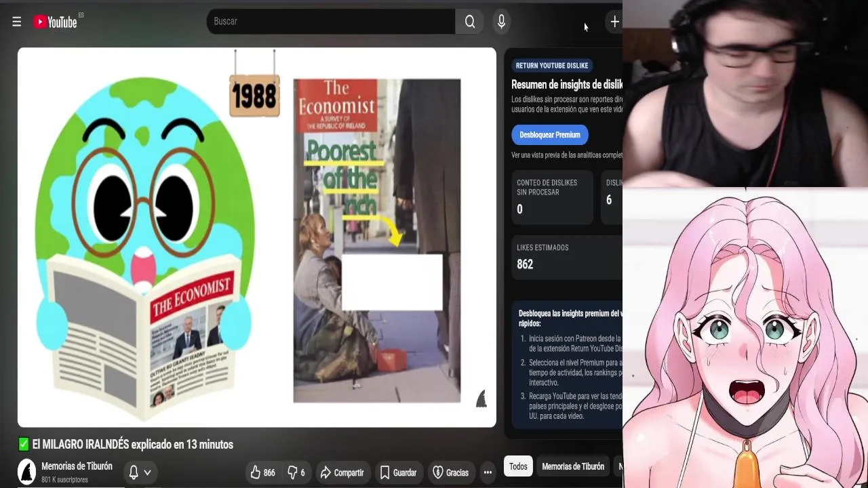Click the Likes estimados 862 value
The width and height of the screenshot is (868, 488).
pyautogui.click(x=525, y=264)
